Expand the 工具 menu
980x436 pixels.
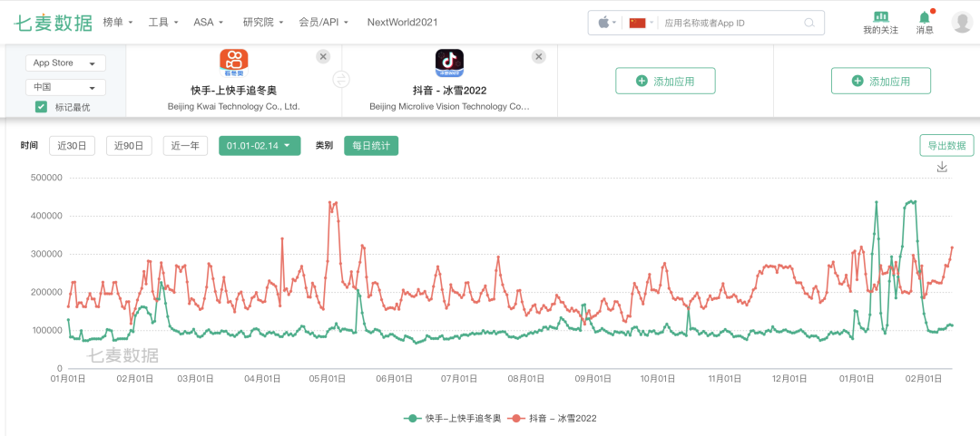[x=163, y=23]
